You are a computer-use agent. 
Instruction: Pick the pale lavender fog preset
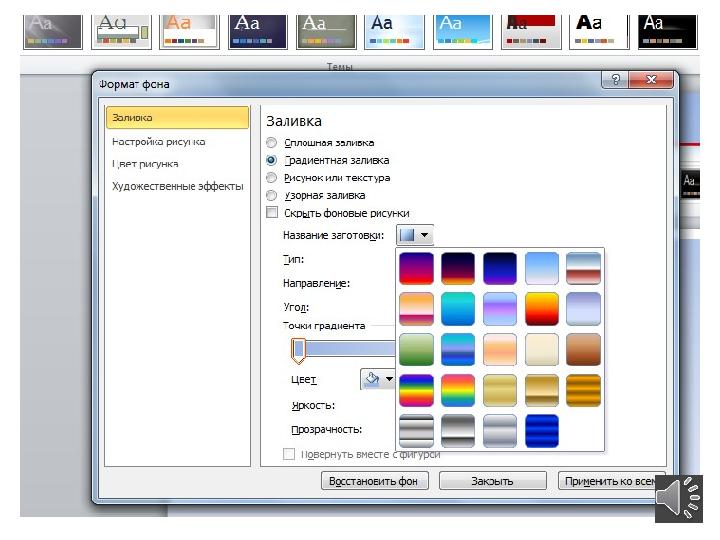pyautogui.click(x=583, y=309)
